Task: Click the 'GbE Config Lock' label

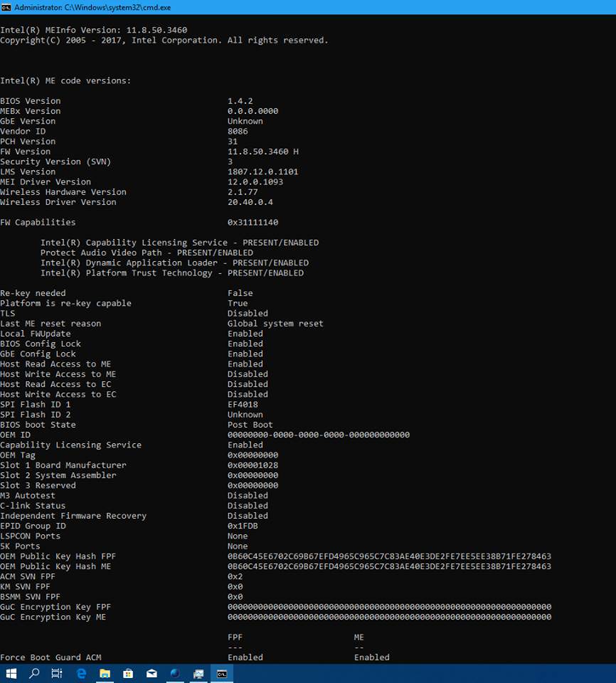Action: tap(38, 354)
